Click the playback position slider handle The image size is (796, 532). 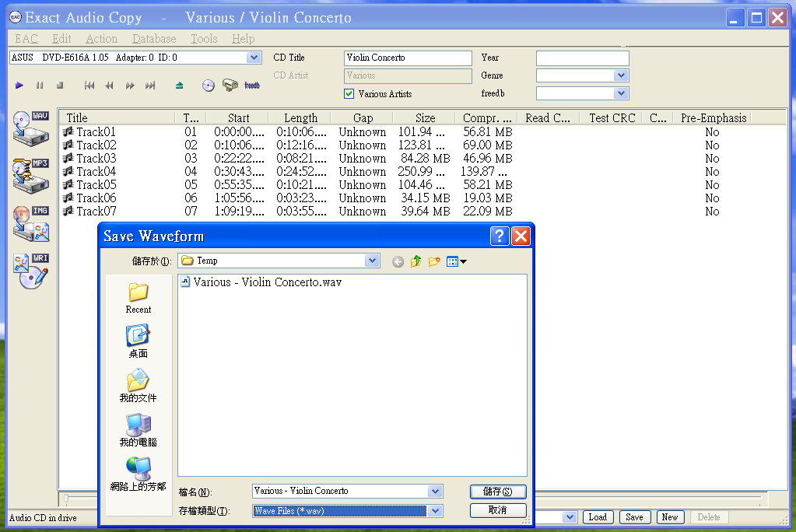tap(66, 499)
